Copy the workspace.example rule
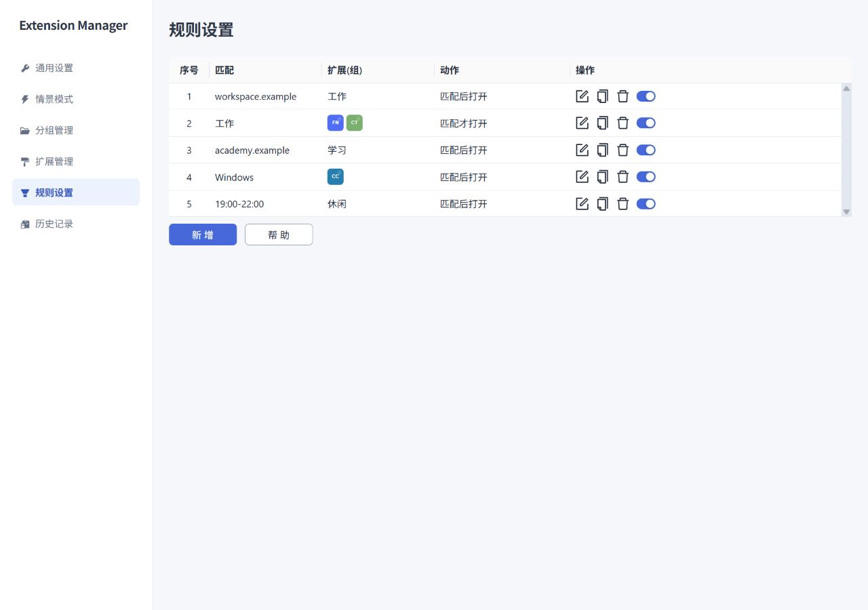This screenshot has width=868, height=610. click(602, 96)
